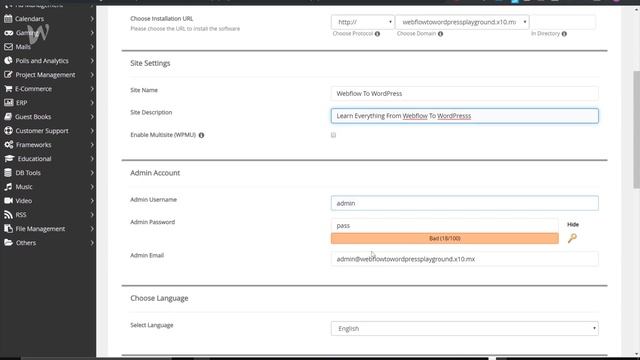Image resolution: width=640 pixels, height=360 pixels.
Task: Expand Polls and Analytics chevron arrow
Action: (92, 61)
